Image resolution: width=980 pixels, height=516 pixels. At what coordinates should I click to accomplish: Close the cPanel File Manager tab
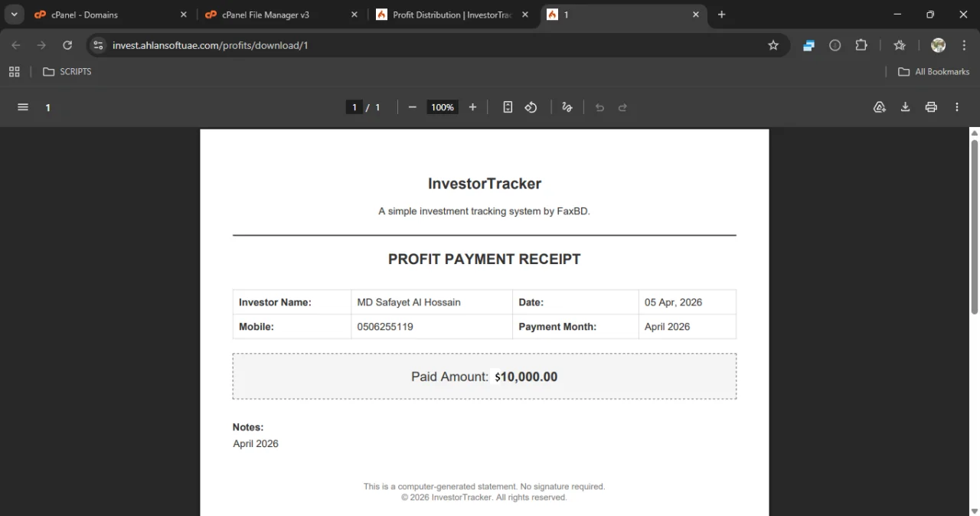tap(354, 15)
